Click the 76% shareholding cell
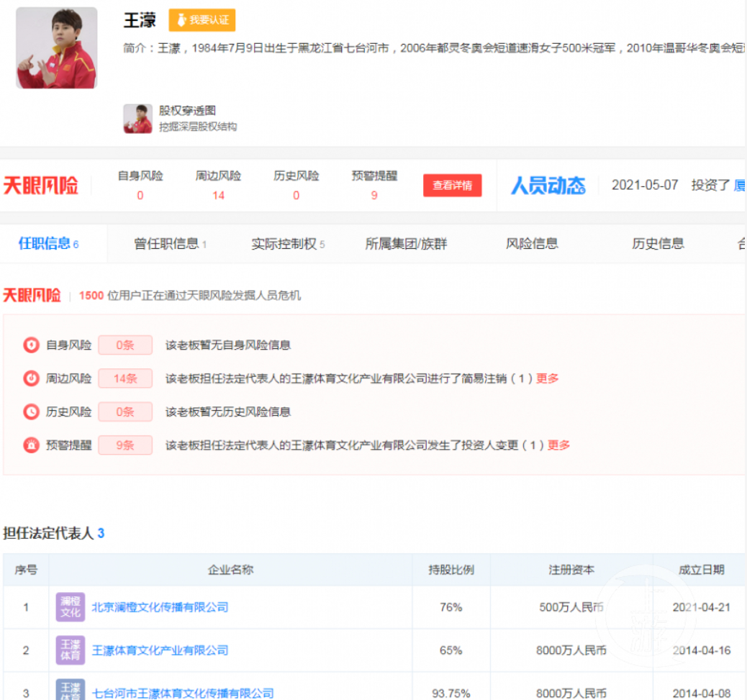 (x=451, y=607)
